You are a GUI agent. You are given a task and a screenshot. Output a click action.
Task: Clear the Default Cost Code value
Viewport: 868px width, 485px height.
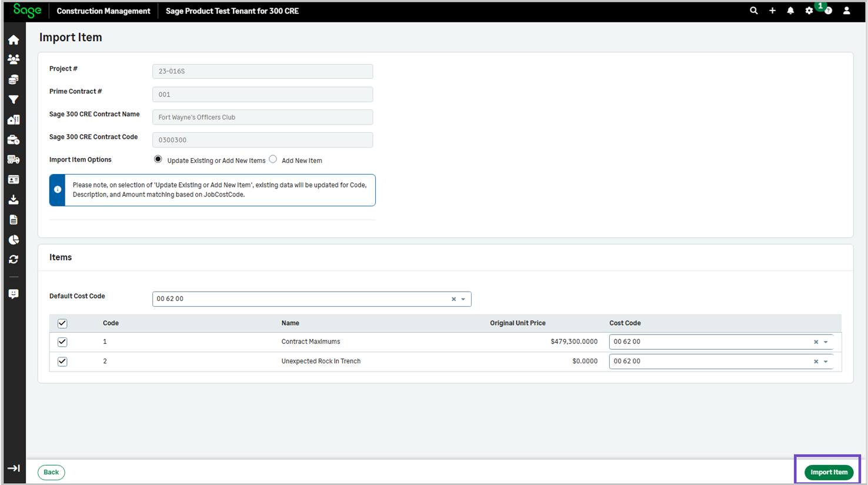(453, 299)
